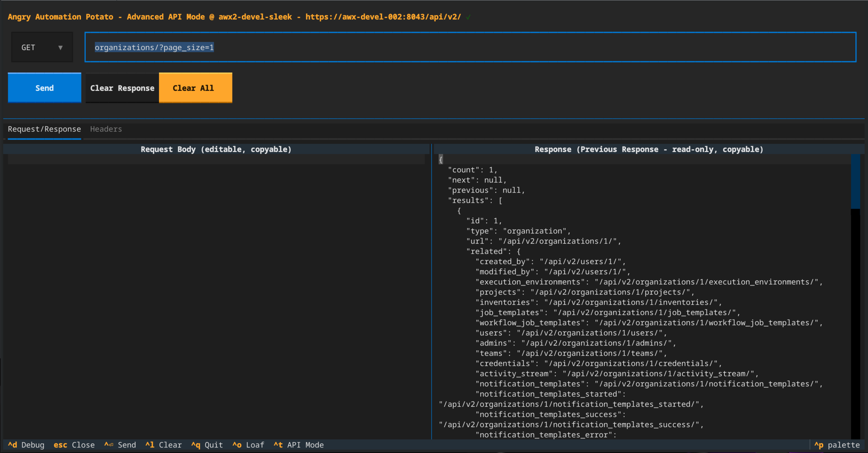Click the ^d Debug footer shortcut
This screenshot has width=868, height=453.
click(x=26, y=445)
